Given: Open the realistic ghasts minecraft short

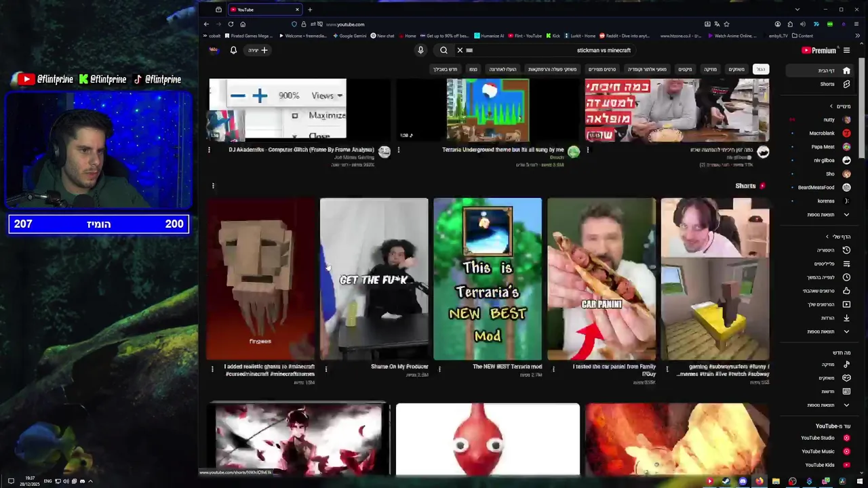Looking at the screenshot, I should 260,279.
